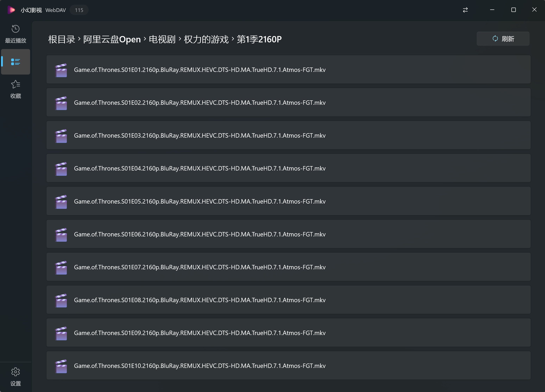Click the 小幻影视 app logo icon
This screenshot has height=392, width=545.
pos(11,10)
